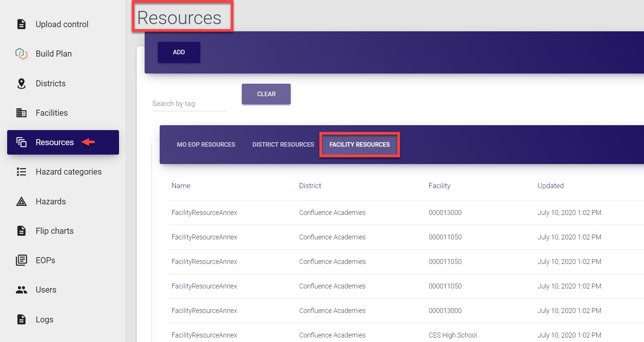Screen dimensions: 644x342
Task: Switch to the MO EOP Resources tab
Action: click(x=206, y=144)
